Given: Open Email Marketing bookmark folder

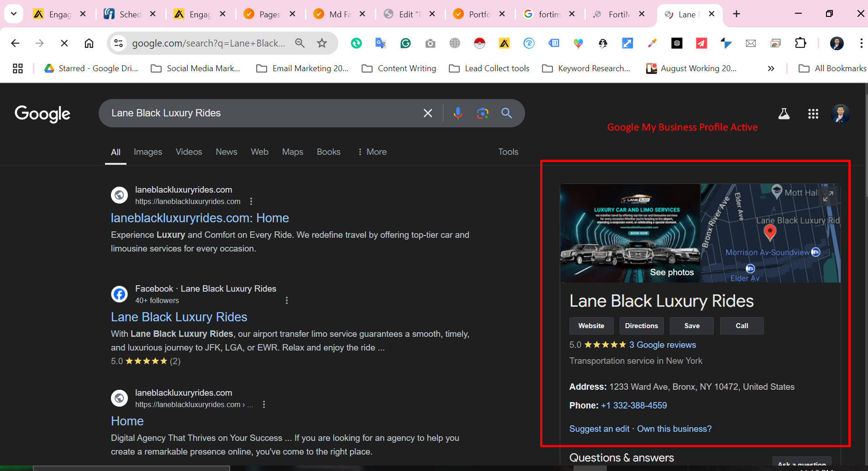Looking at the screenshot, I should pyautogui.click(x=302, y=68).
